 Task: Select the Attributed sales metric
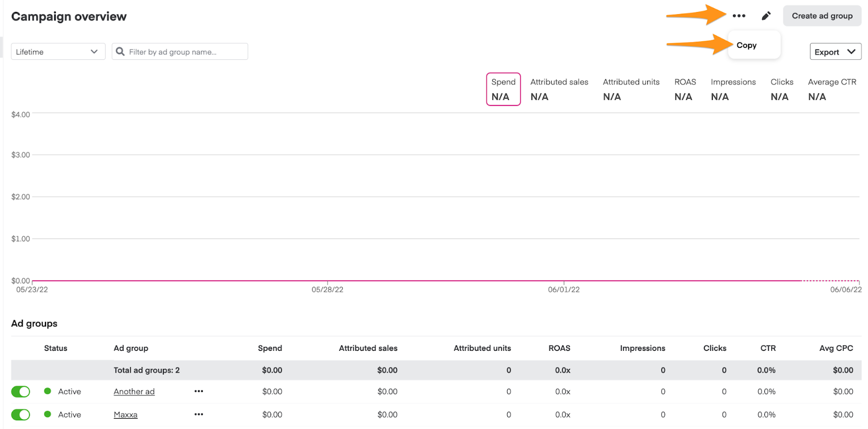pyautogui.click(x=559, y=89)
